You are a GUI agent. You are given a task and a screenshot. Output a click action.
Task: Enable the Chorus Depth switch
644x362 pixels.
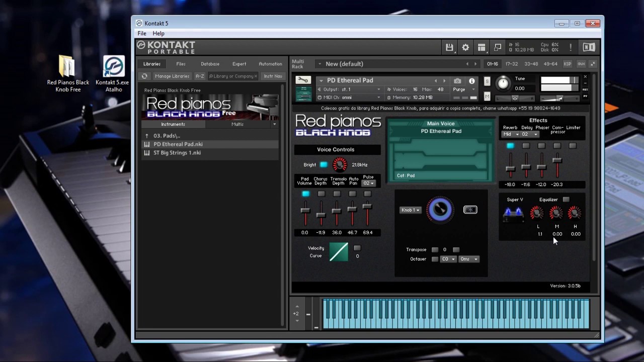321,194
